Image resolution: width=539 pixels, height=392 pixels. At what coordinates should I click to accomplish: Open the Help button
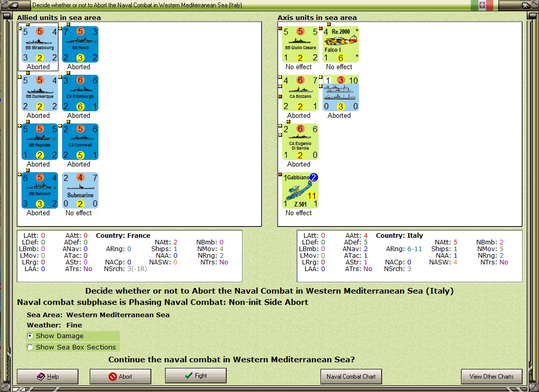(48, 377)
